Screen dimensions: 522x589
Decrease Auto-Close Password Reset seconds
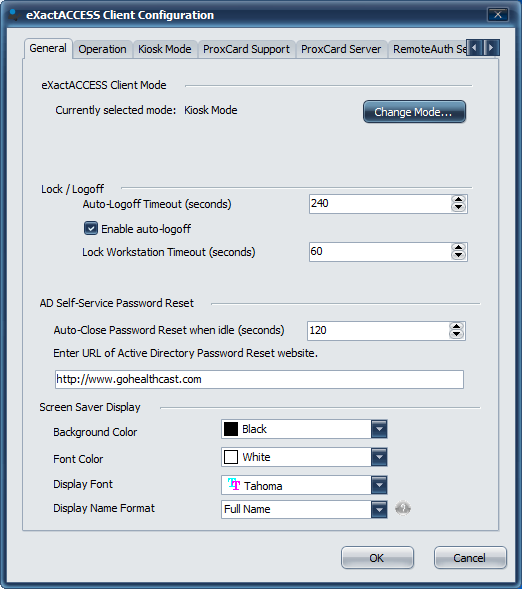[x=456, y=335]
